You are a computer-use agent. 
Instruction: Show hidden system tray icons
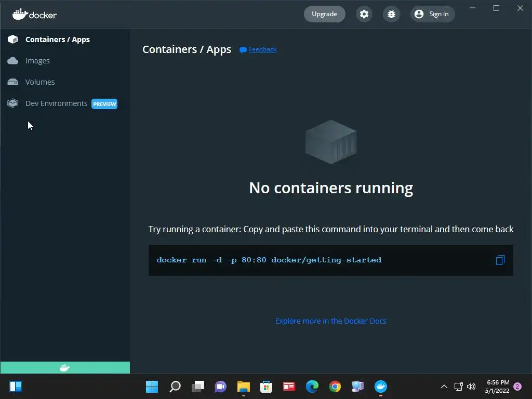444,387
